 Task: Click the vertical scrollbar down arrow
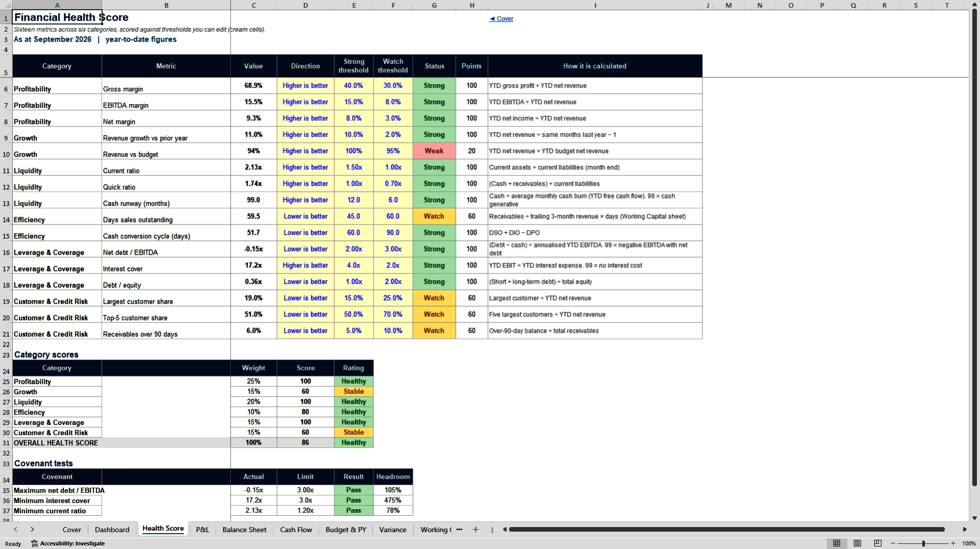click(x=974, y=518)
